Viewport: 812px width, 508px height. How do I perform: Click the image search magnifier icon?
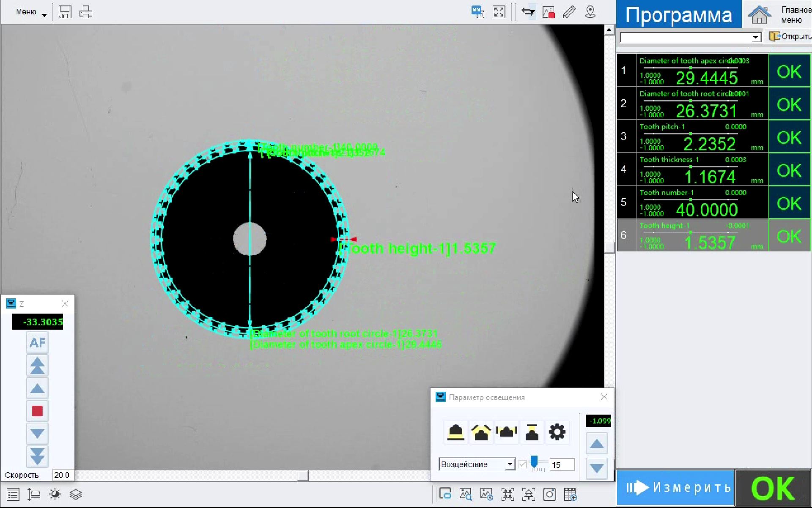(x=466, y=494)
